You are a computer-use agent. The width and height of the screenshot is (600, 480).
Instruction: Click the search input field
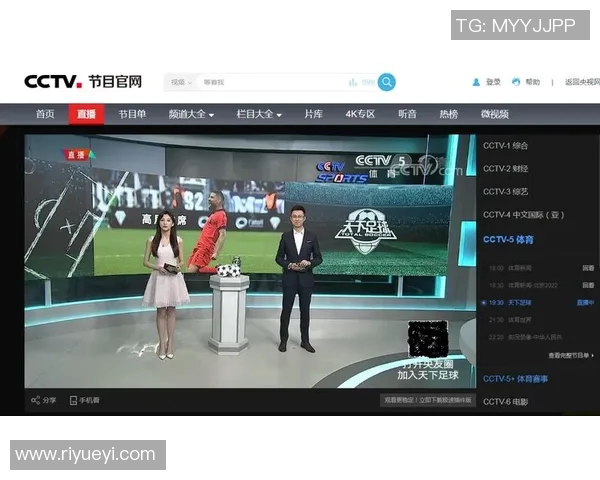coord(270,82)
